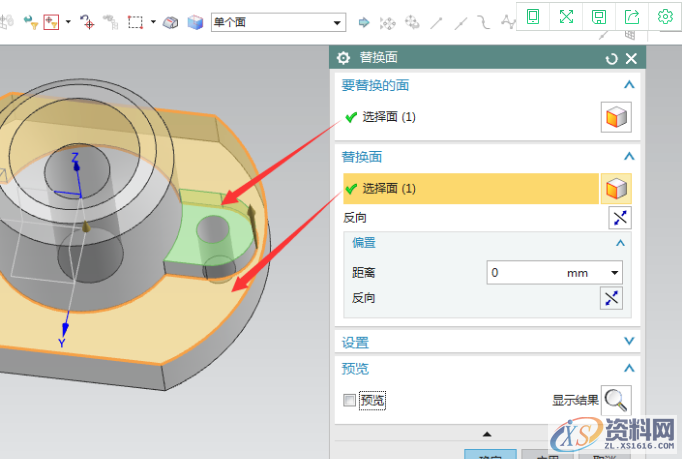Click the blue right arrow icon

[x=364, y=22]
